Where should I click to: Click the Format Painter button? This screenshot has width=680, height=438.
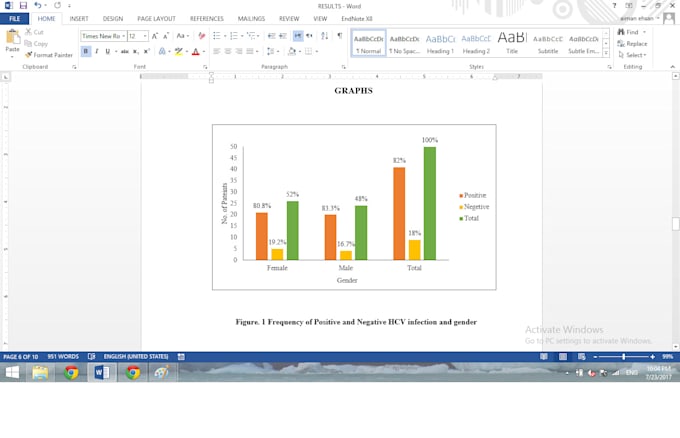point(48,55)
